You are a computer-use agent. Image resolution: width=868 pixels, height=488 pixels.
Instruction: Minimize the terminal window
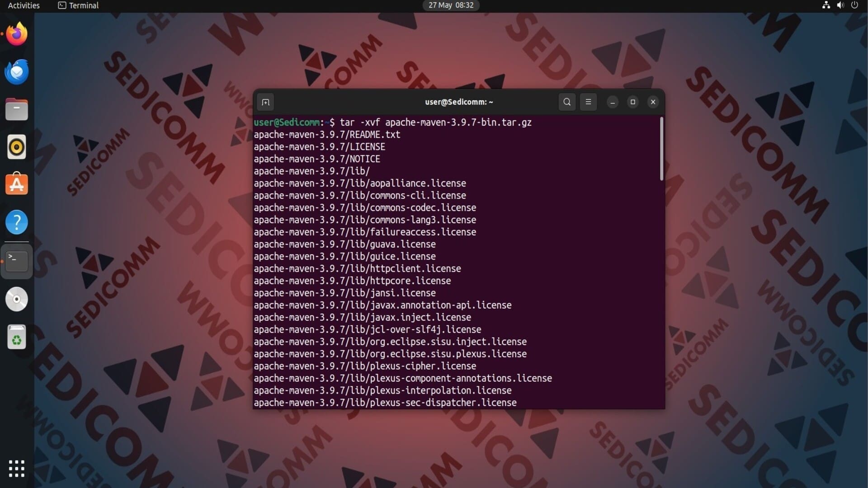coord(613,102)
